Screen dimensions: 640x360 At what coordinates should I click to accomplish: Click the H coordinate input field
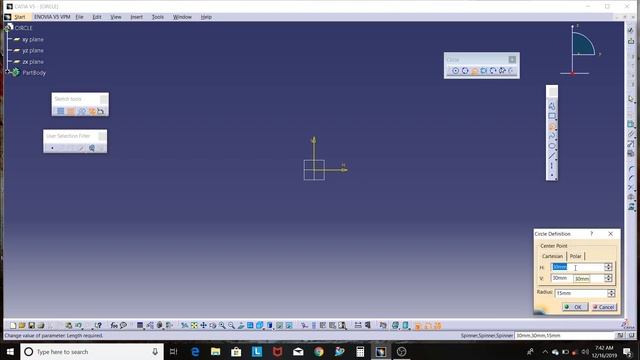577,267
